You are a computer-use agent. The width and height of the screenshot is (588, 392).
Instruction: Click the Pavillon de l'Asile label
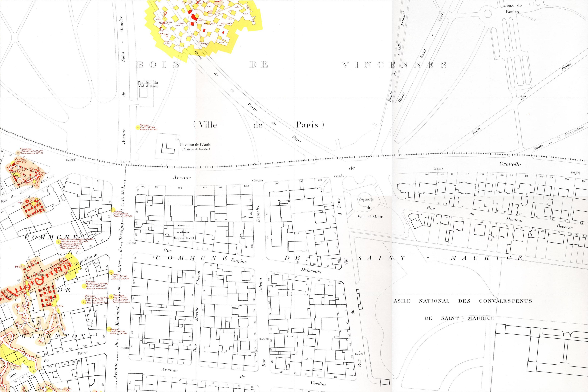(196, 145)
